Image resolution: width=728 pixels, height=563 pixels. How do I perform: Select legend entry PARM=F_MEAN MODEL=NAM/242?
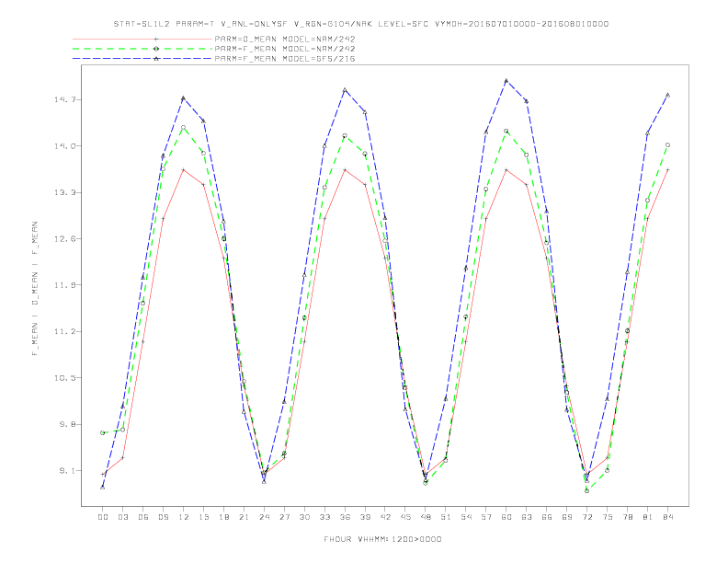(x=285, y=49)
